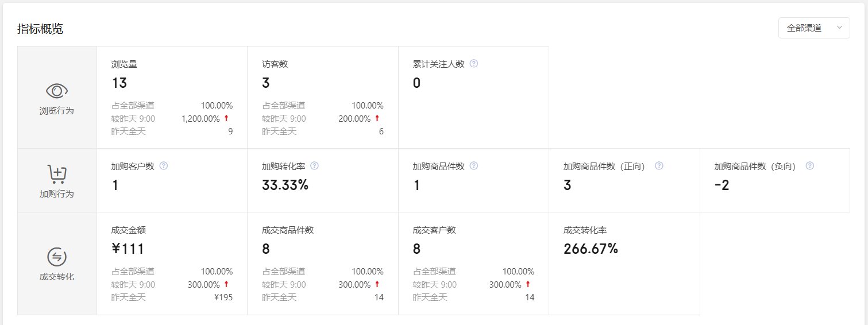Click the 累计关注人数 value 0
Viewport: 868px width, 325px height.
pos(416,83)
